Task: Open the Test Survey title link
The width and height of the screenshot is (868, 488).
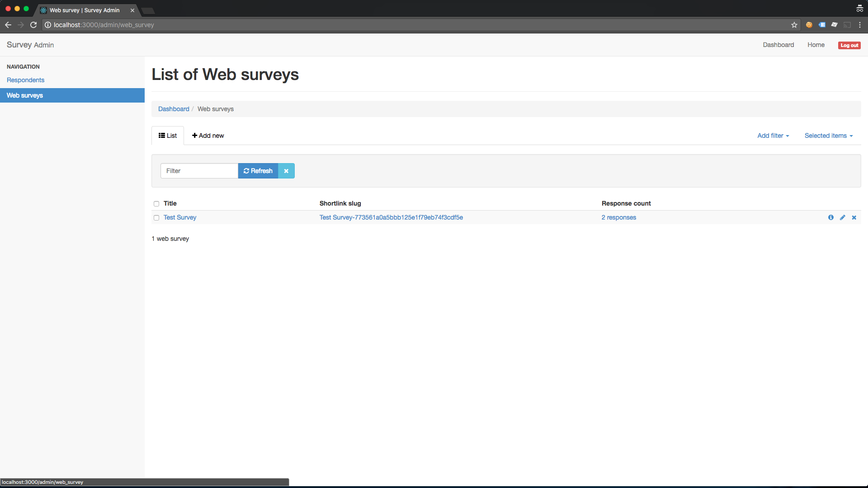Action: 180,217
